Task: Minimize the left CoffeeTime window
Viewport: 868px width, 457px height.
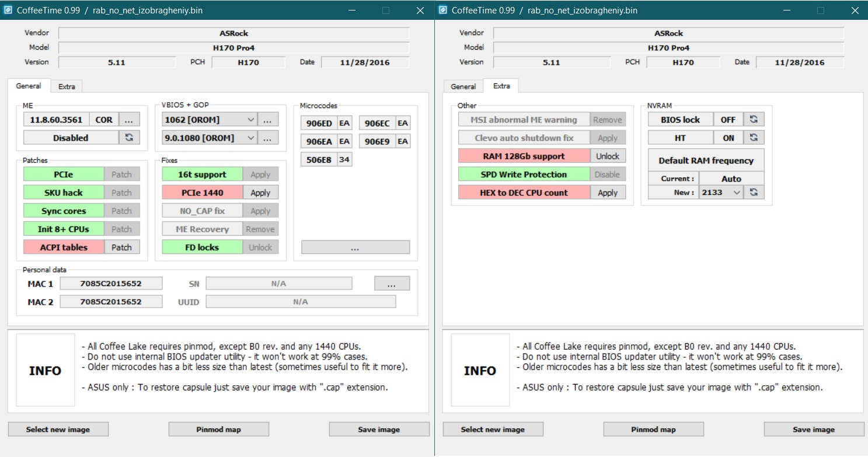Action: (352, 11)
